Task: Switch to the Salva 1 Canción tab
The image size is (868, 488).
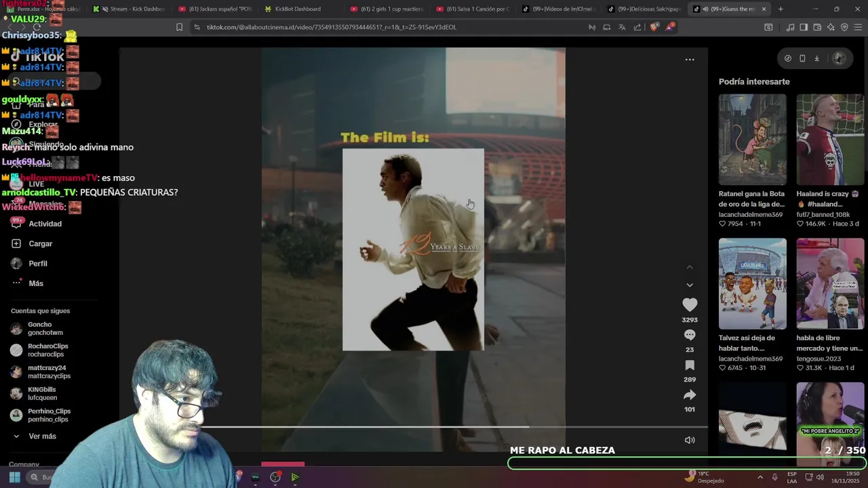Action: [x=473, y=9]
